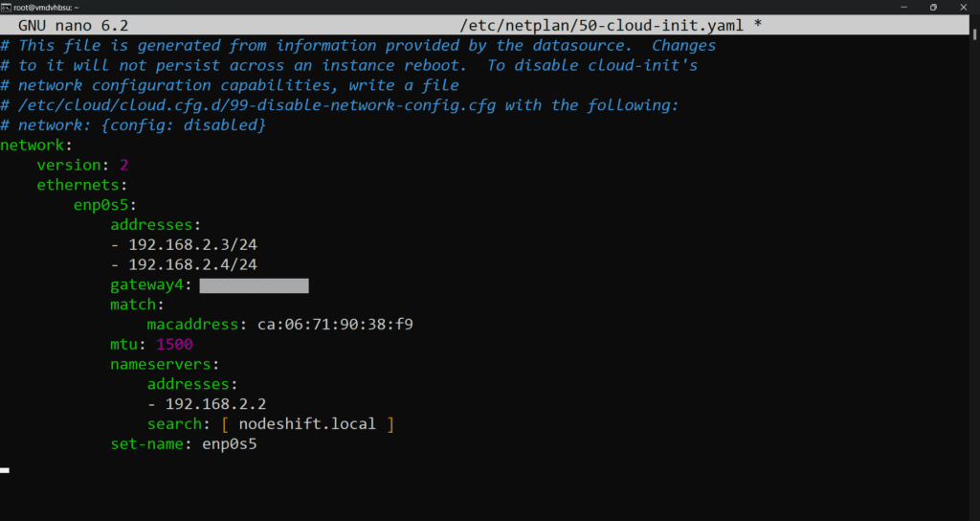Viewport: 980px width, 521px height.
Task: Click the ethernets key line
Action: tap(82, 184)
